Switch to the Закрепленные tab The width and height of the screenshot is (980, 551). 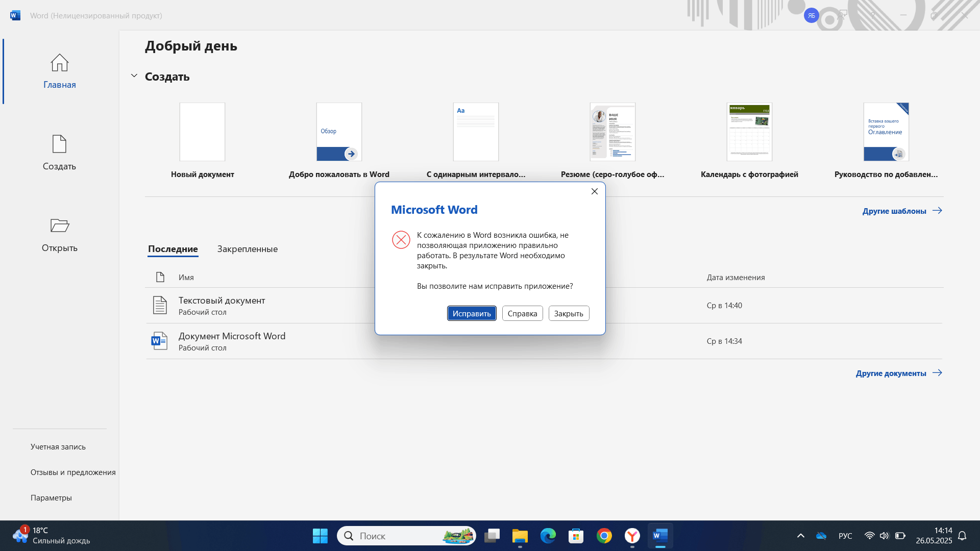247,249
